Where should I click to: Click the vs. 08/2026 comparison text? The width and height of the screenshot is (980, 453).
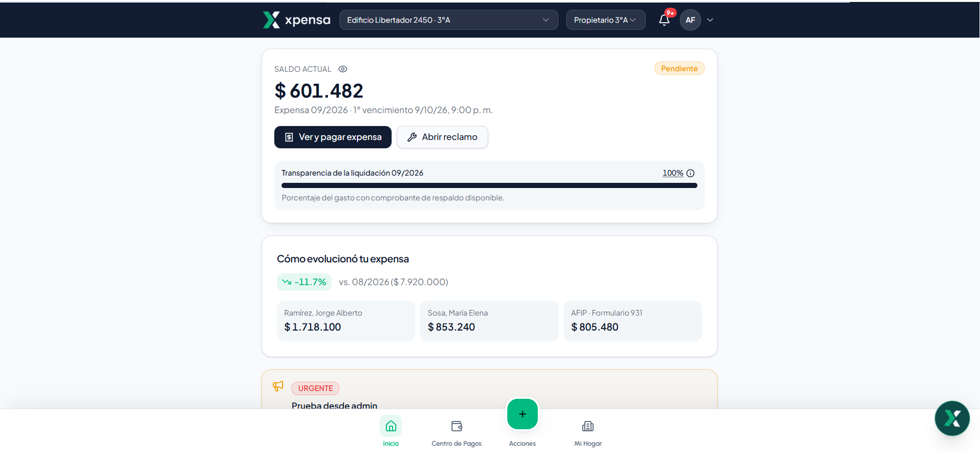393,282
